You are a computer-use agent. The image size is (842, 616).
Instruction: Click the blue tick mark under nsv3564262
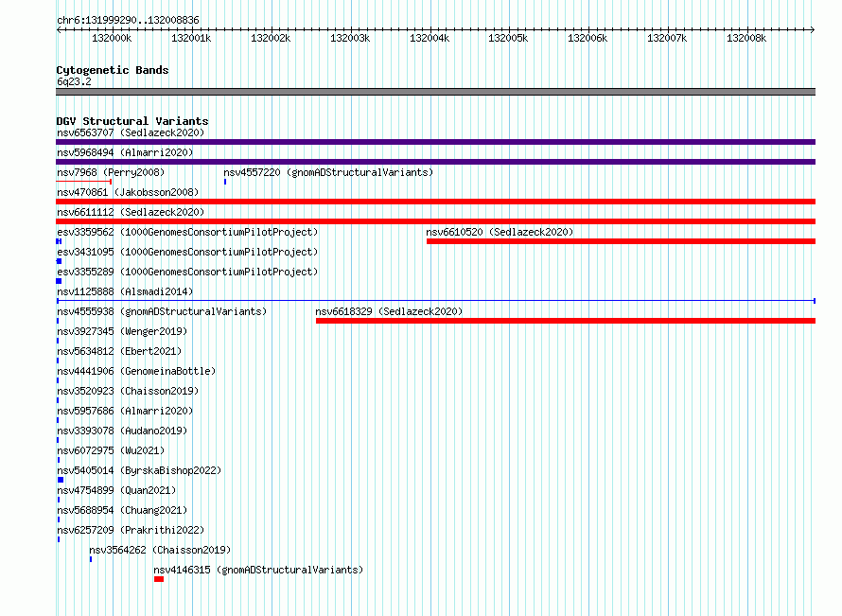pos(91,559)
